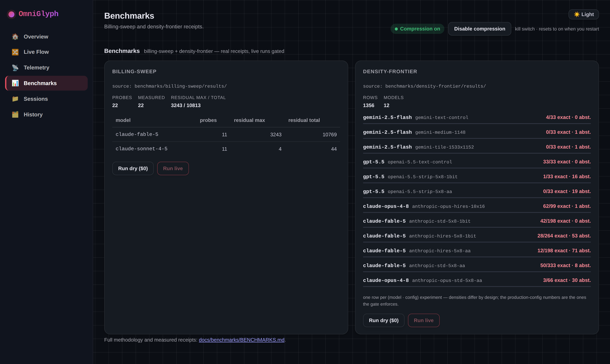
Task: Click the OmniGlyph brand name
Action: (39, 14)
